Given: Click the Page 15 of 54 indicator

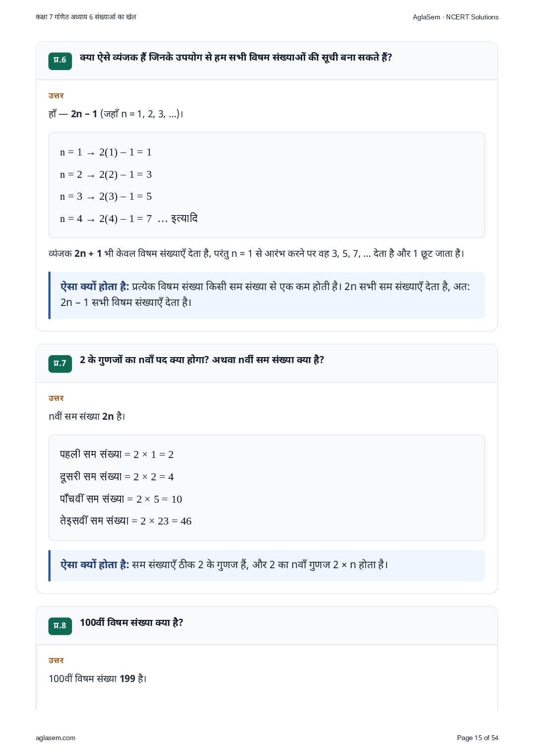Looking at the screenshot, I should (x=477, y=738).
